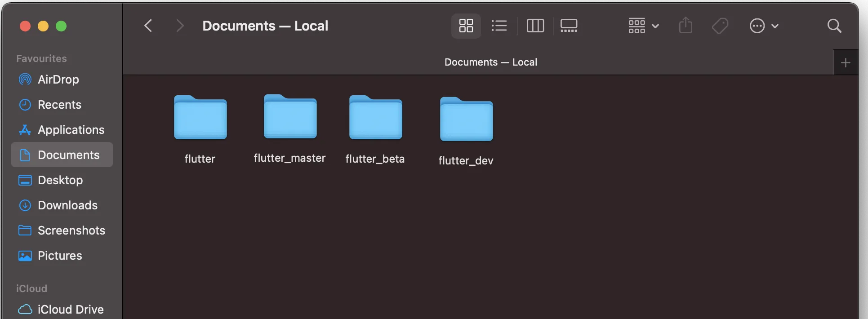
Task: Go forward with the right chevron
Action: coord(180,26)
